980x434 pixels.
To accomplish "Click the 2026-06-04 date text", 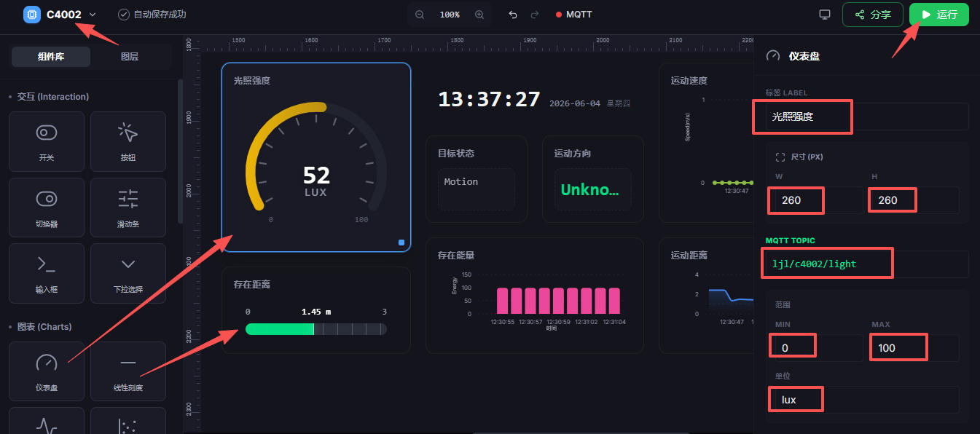I will pos(575,103).
